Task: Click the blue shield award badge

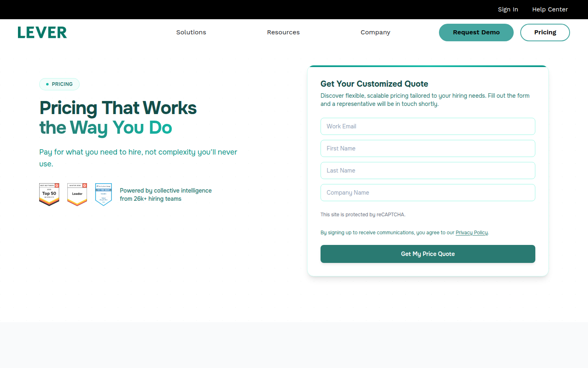Action: (103, 195)
